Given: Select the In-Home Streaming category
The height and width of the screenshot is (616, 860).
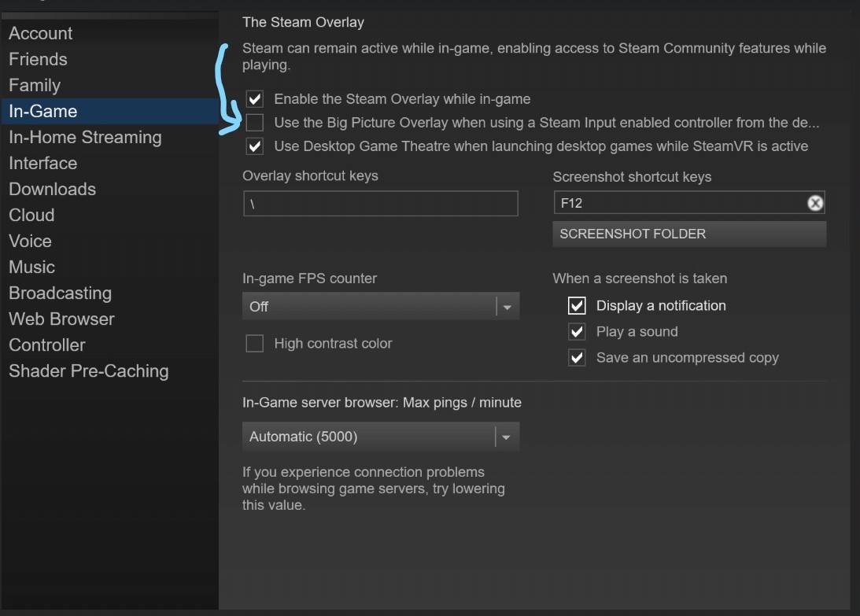Looking at the screenshot, I should (85, 137).
